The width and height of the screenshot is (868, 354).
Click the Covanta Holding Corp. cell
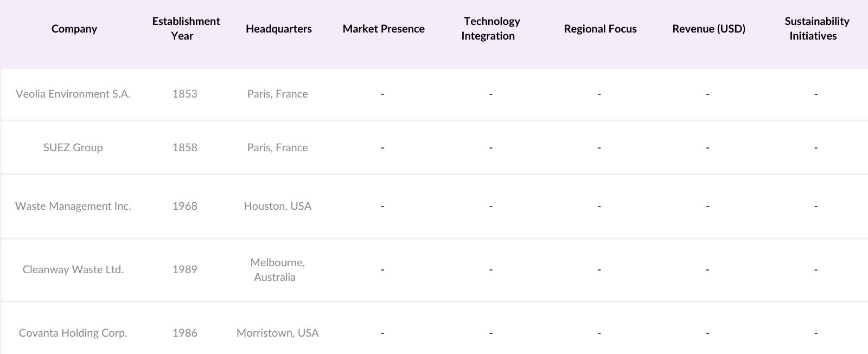click(x=73, y=333)
